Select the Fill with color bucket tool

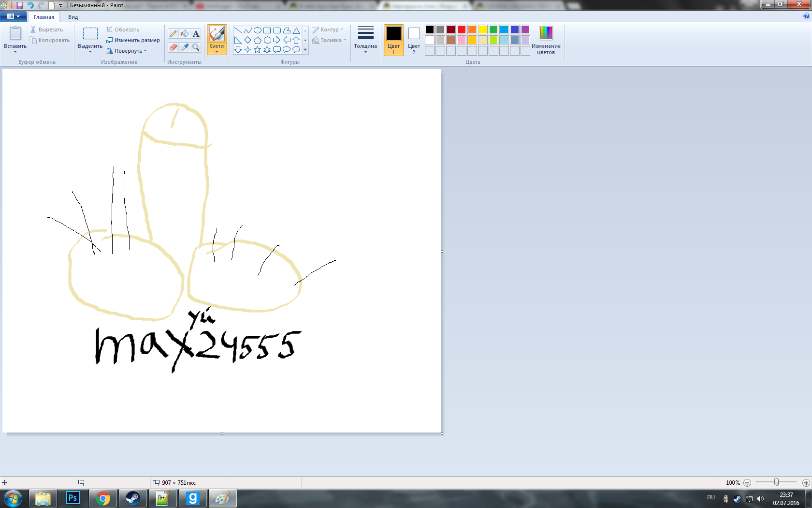pos(185,34)
